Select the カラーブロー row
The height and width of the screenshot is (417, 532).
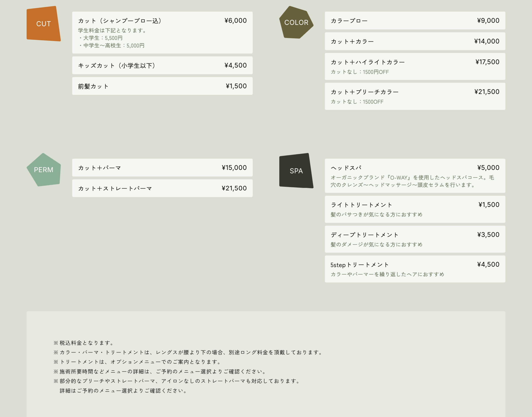[415, 21]
